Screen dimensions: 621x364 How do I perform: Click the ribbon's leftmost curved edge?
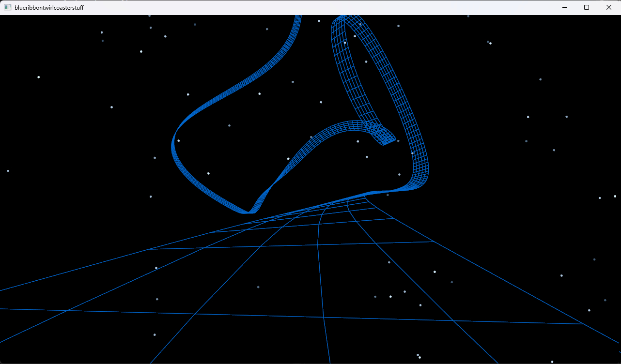(x=173, y=144)
